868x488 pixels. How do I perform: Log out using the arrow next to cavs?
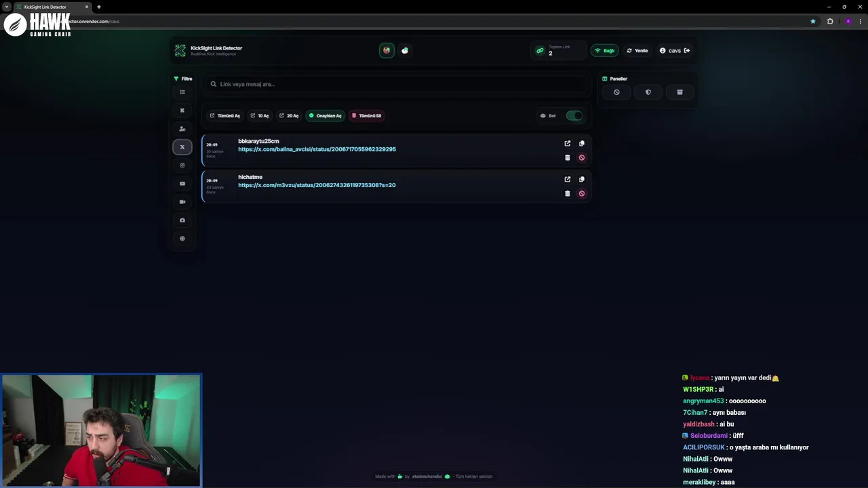687,51
